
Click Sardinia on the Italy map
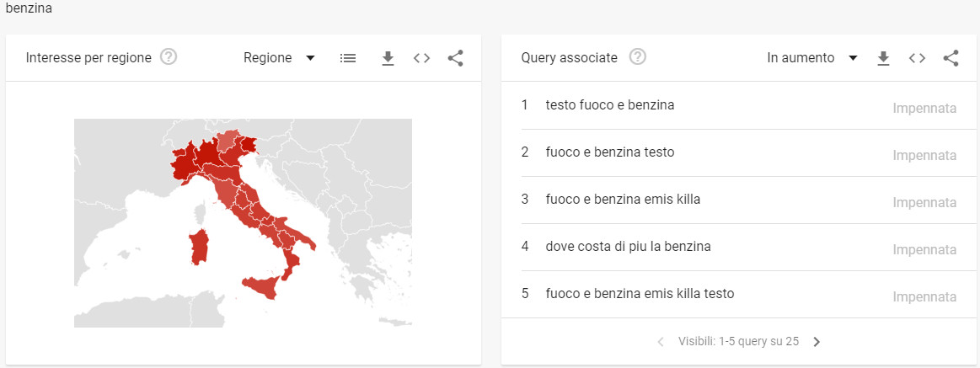pyautogui.click(x=200, y=246)
